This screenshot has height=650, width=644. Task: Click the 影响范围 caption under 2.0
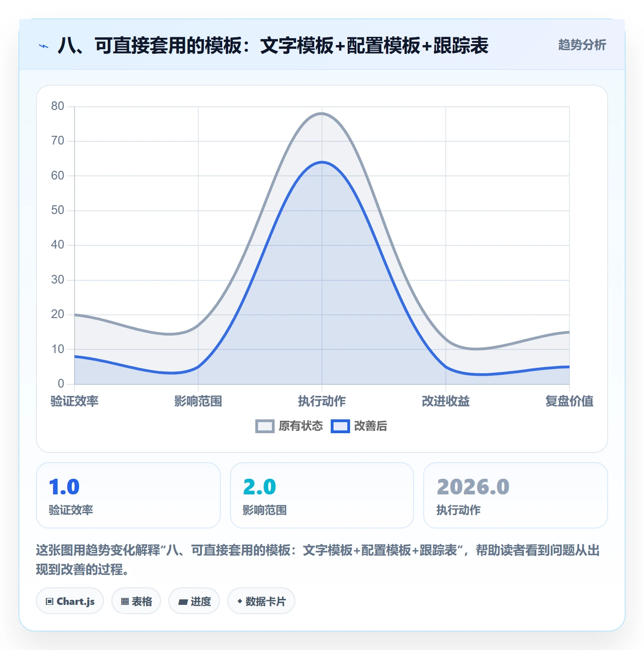point(264,510)
